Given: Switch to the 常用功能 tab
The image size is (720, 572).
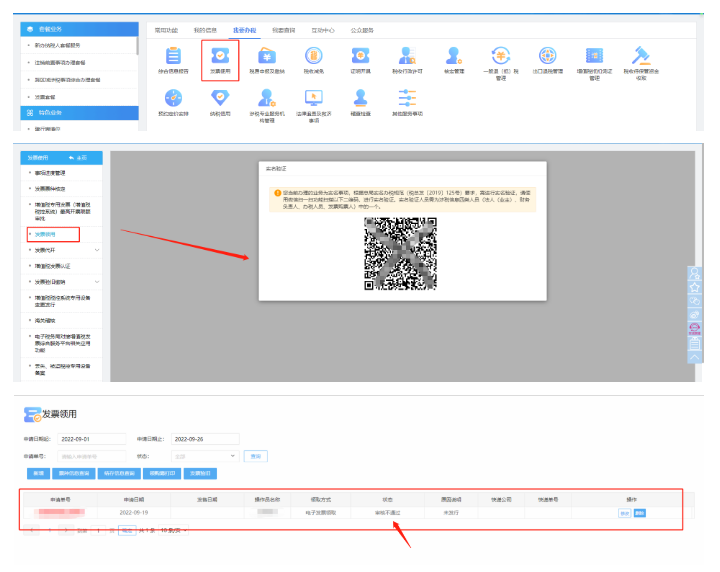Looking at the screenshot, I should pos(166,30).
